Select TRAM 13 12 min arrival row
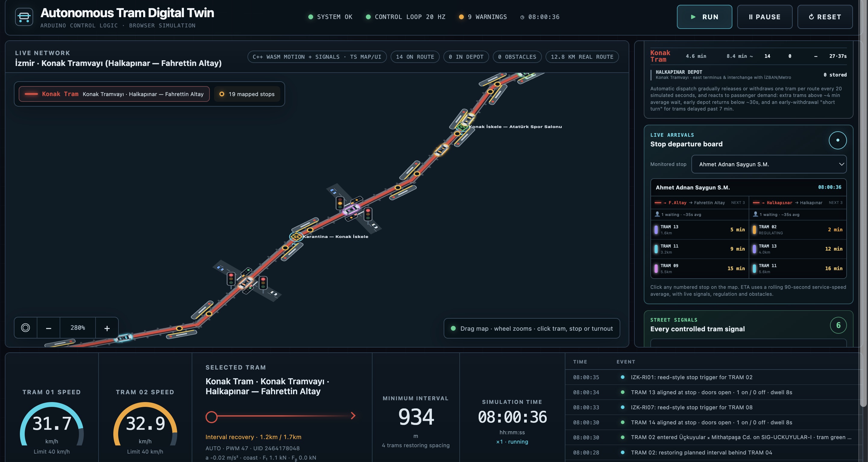The width and height of the screenshot is (868, 462). pos(797,249)
